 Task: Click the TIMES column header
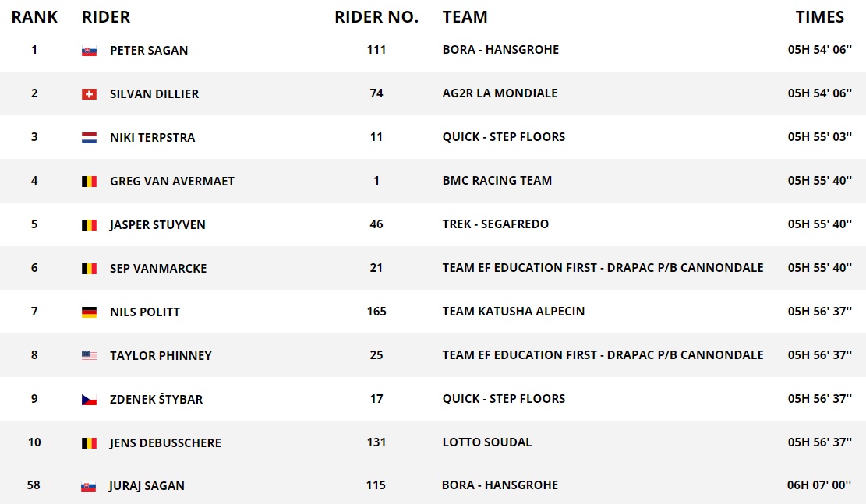pos(819,17)
